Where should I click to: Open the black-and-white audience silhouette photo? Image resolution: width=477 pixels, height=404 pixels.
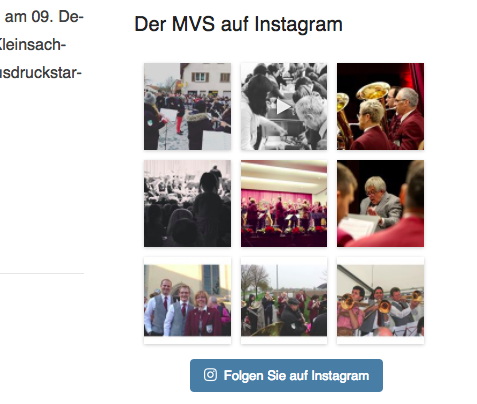pyautogui.click(x=187, y=203)
